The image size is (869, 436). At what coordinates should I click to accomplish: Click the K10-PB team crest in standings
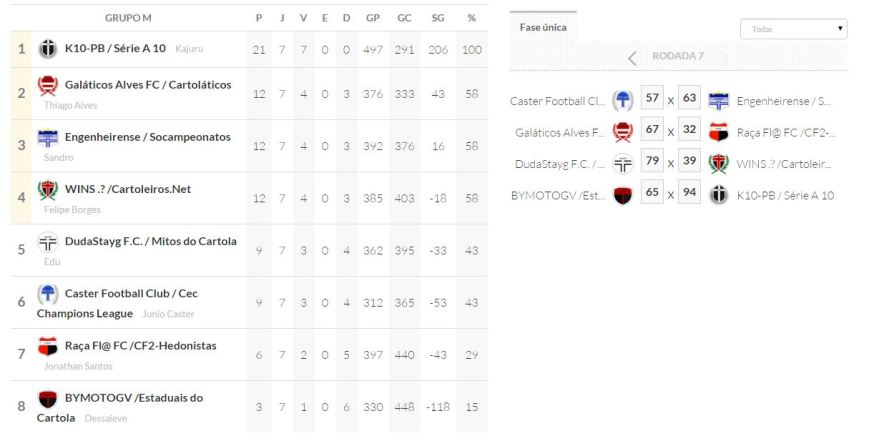(x=48, y=49)
